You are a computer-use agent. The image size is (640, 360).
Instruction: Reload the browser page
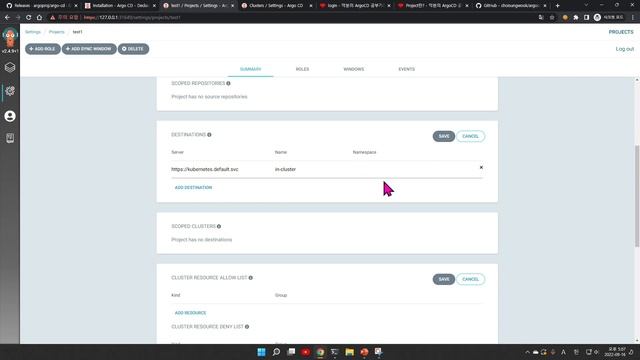point(29,18)
